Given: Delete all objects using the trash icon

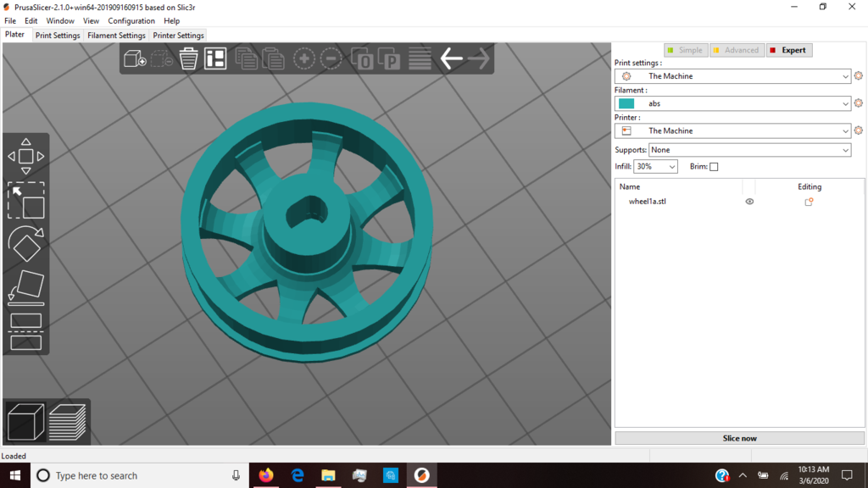Looking at the screenshot, I should coord(187,58).
